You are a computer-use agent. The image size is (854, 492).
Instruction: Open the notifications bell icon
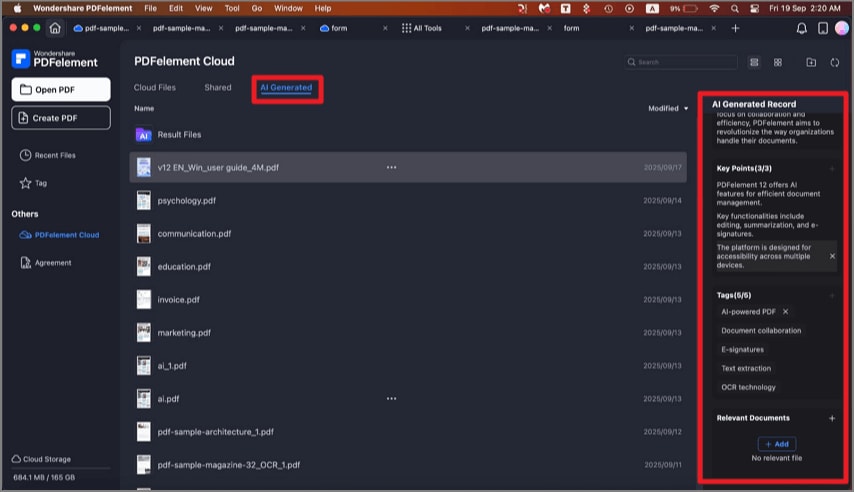tap(801, 28)
